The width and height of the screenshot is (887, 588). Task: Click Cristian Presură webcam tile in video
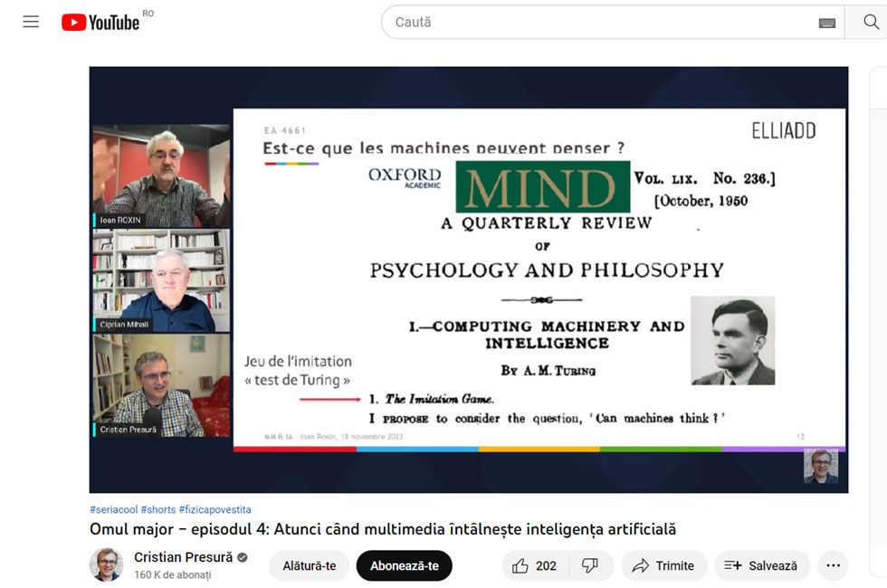161,385
